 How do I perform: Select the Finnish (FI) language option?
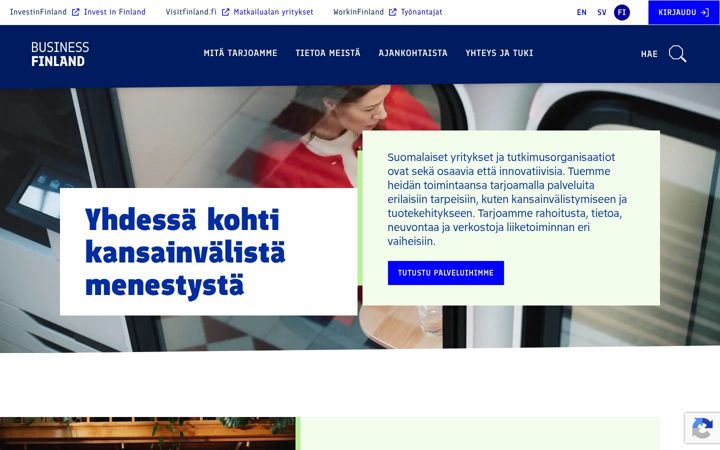622,12
